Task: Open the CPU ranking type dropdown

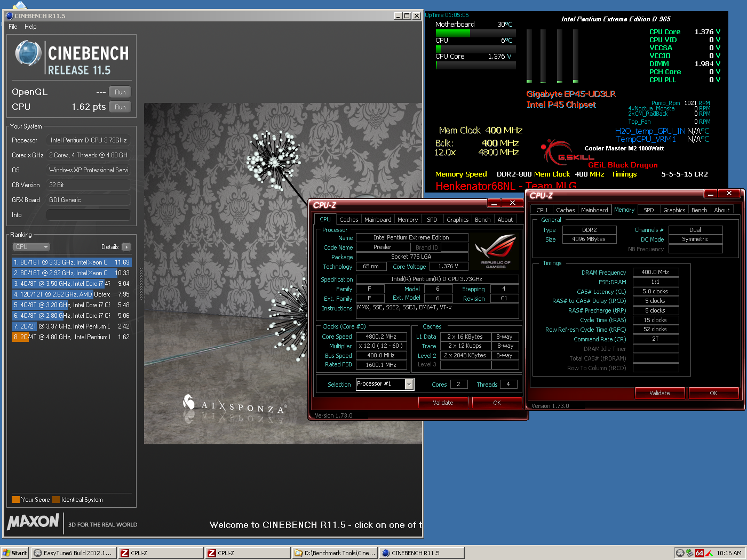Action: pyautogui.click(x=31, y=247)
